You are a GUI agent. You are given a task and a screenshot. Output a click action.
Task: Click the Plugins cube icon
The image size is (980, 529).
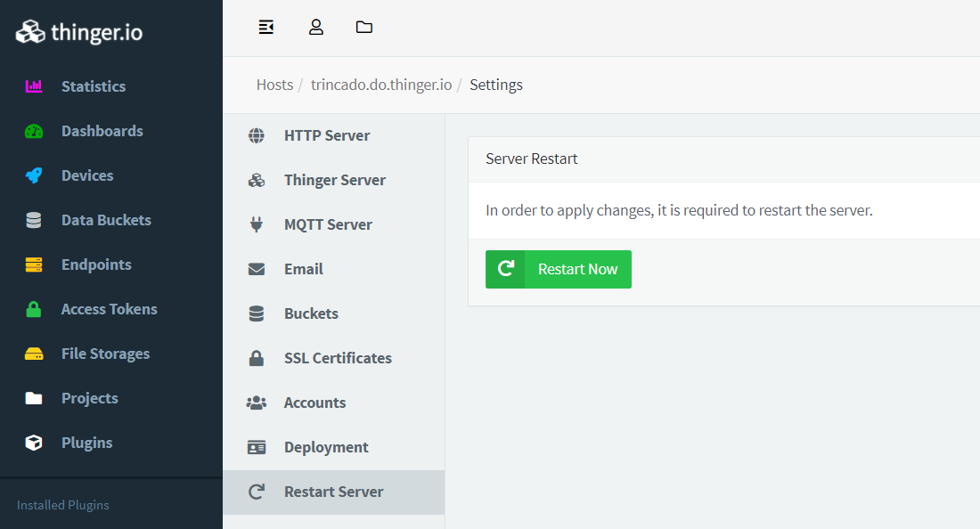pos(34,443)
